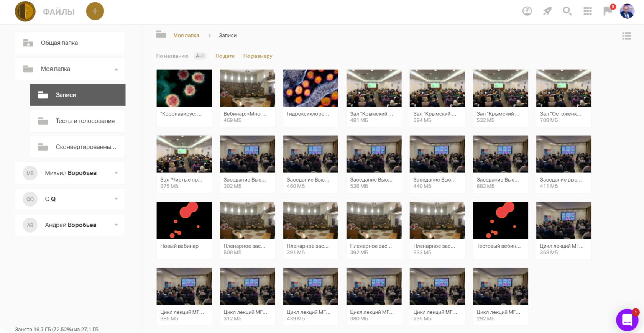This screenshot has height=333, width=644.
Task: Sort files По размеру
Action: (258, 56)
